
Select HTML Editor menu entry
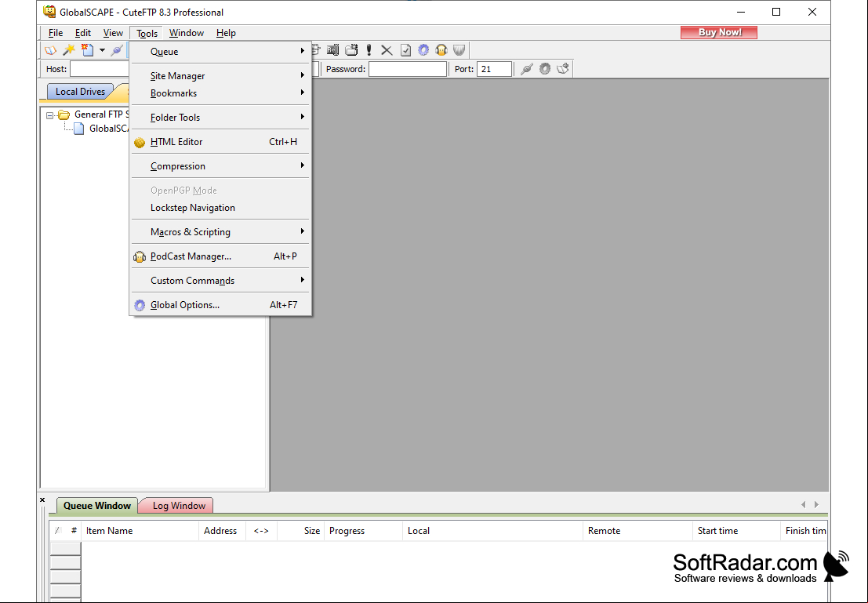220,142
